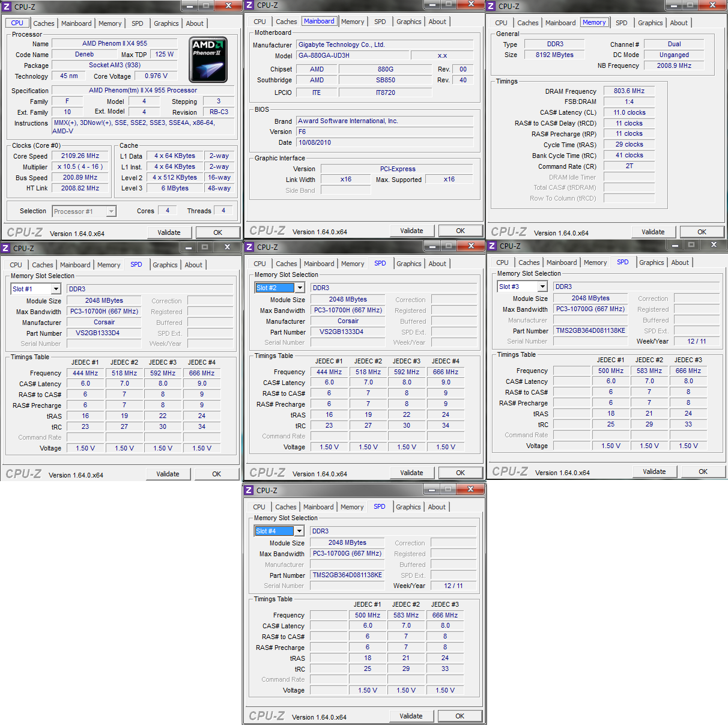This screenshot has width=728, height=725.
Task: Click the code name value 'Deneb'
Action: [x=84, y=54]
